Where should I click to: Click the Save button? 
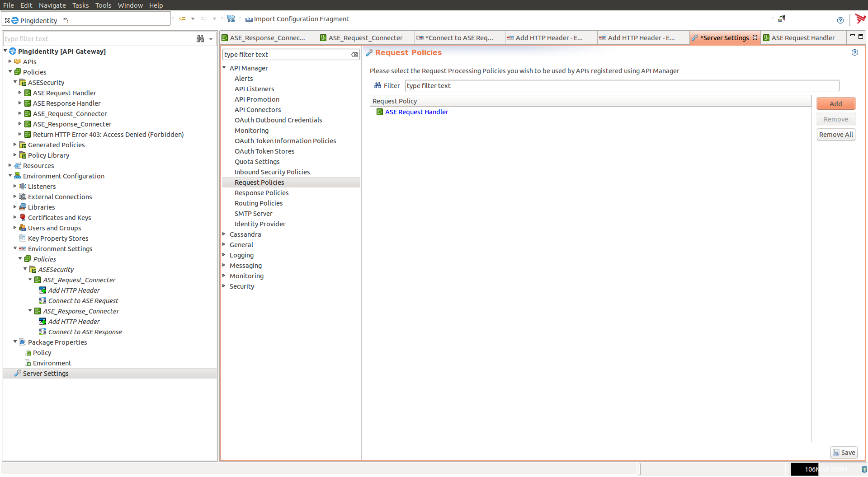pyautogui.click(x=844, y=453)
